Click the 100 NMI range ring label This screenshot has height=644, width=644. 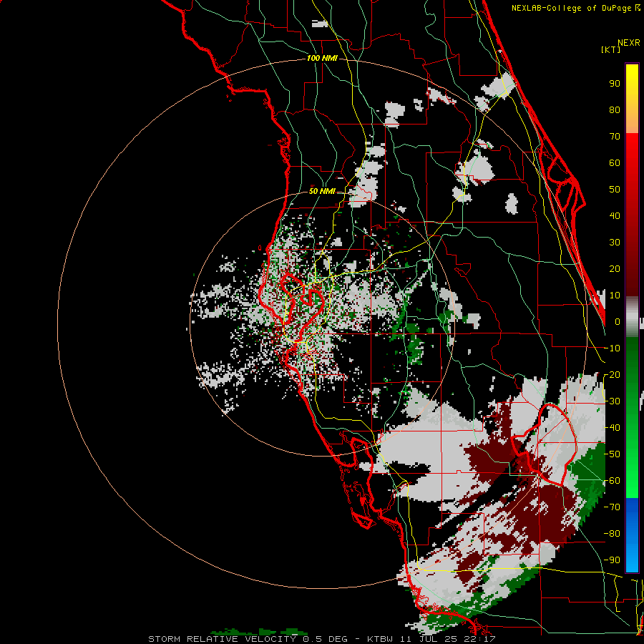pyautogui.click(x=322, y=59)
